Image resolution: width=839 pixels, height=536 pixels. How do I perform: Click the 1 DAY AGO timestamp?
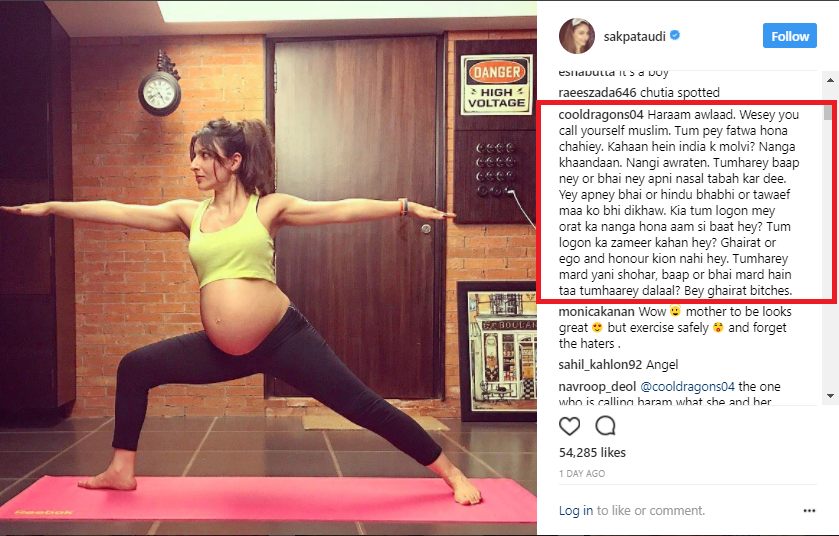pyautogui.click(x=582, y=473)
